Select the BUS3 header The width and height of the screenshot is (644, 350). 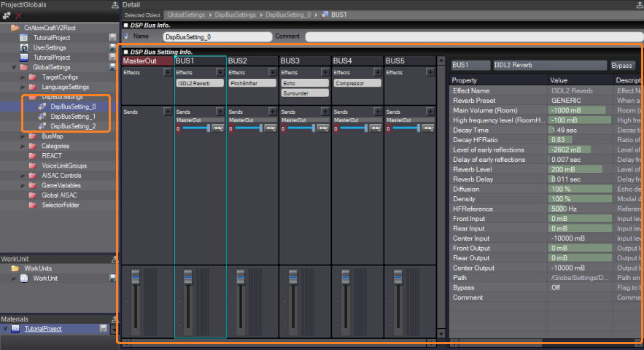pos(305,61)
